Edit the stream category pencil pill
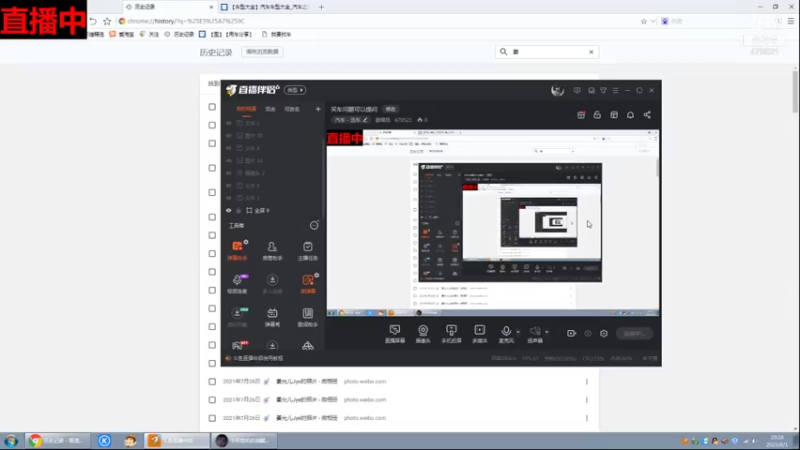Image resolution: width=800 pixels, height=450 pixels. coord(350,120)
